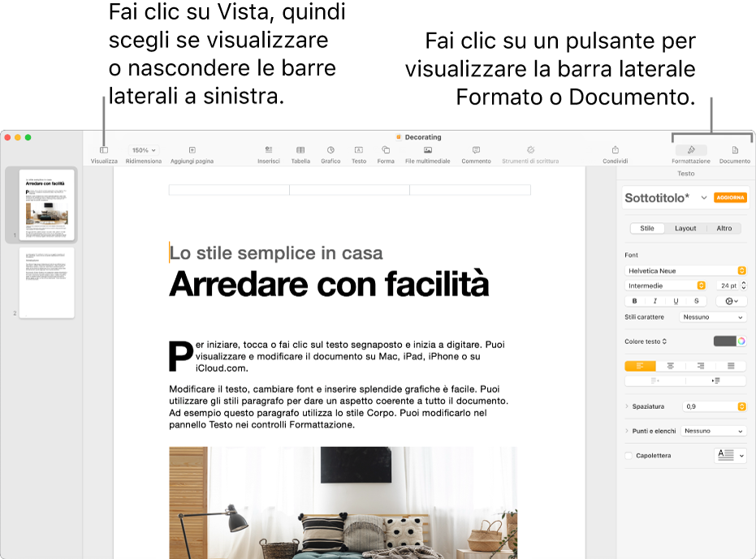Click the Decorating document title

pos(423,137)
